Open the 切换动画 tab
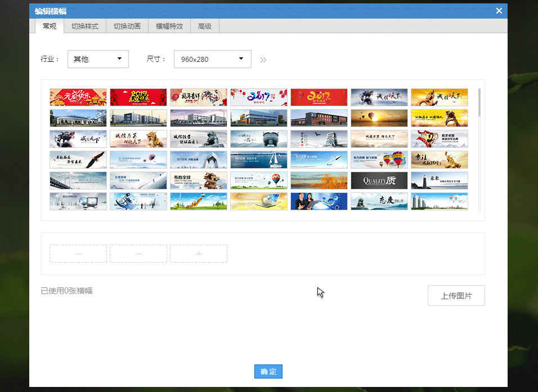This screenshot has width=538, height=392. tap(127, 26)
